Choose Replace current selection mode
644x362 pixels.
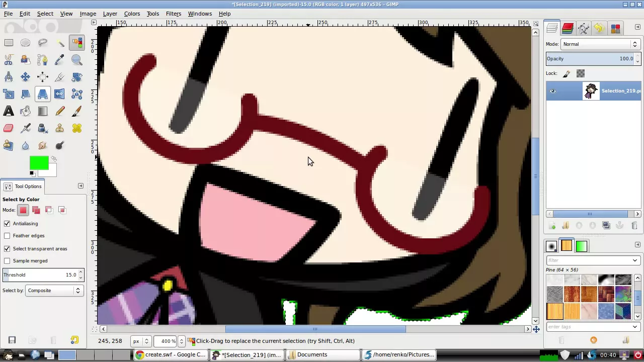[23, 210]
